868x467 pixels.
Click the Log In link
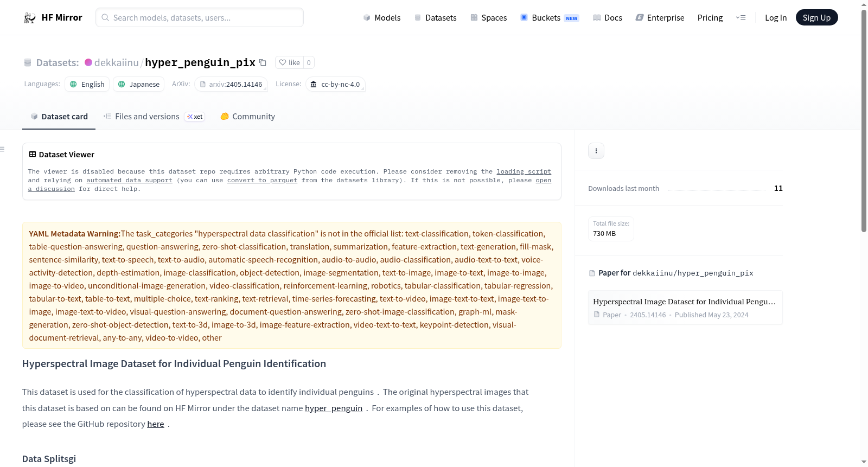pyautogui.click(x=776, y=18)
